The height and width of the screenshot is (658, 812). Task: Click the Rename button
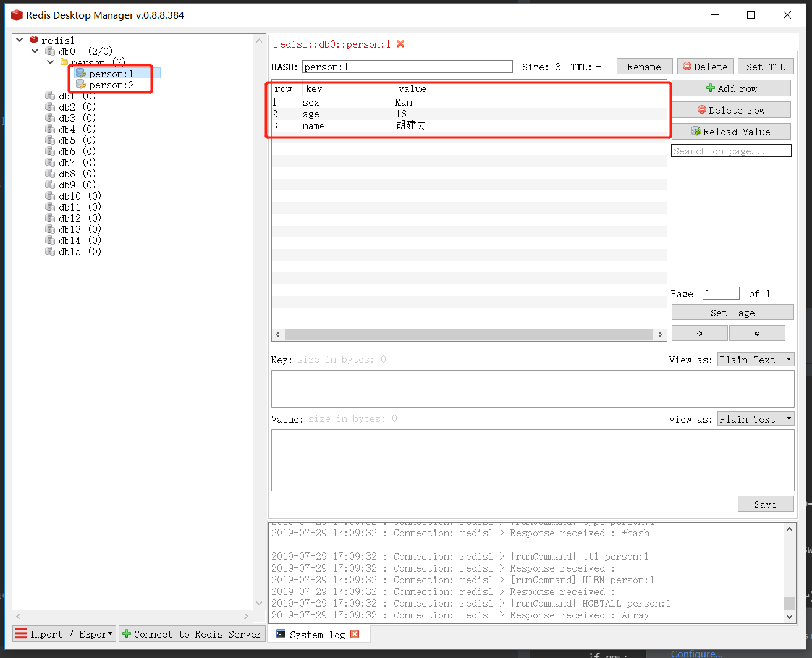tap(645, 67)
